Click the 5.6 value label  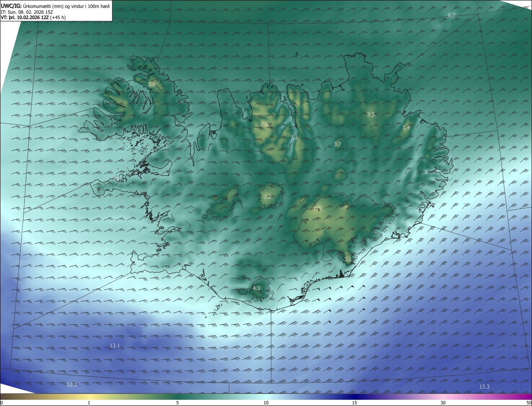(99, 190)
